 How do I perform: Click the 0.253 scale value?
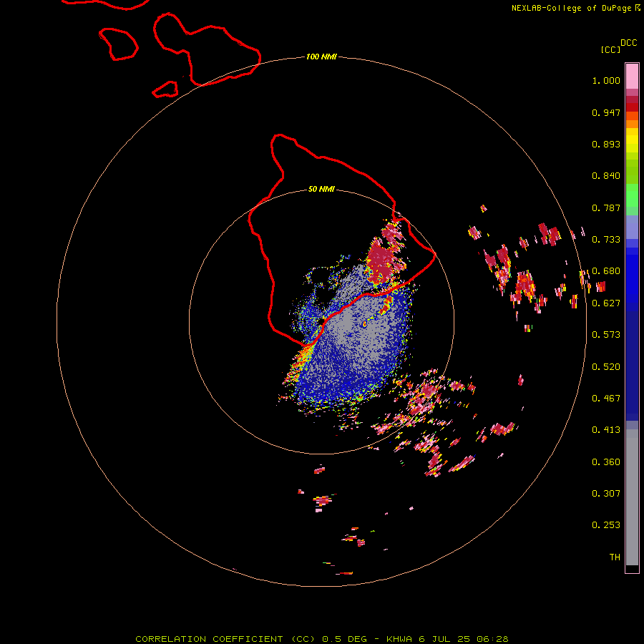(606, 525)
